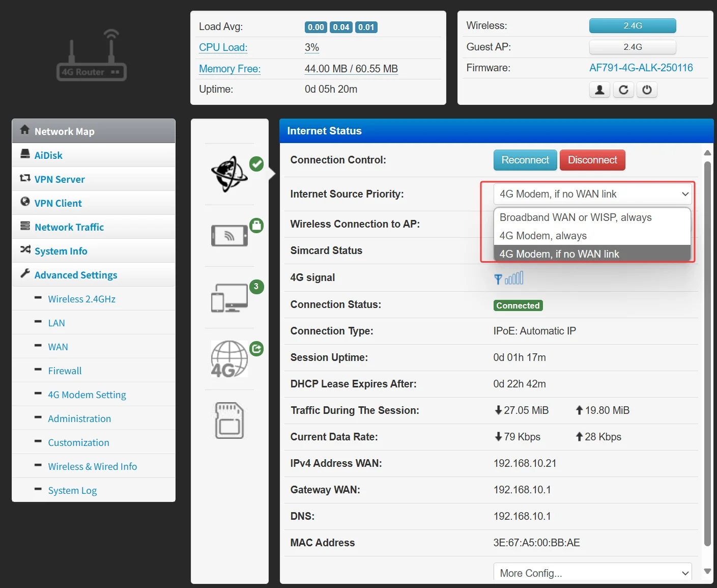
Task: Click the logout user icon button
Action: [x=600, y=90]
